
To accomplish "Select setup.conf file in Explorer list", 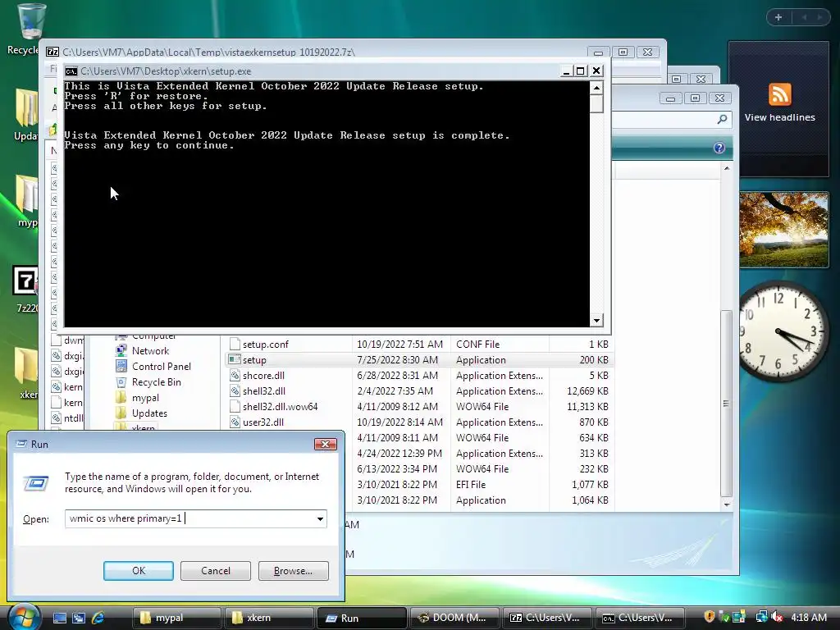I will tap(266, 345).
